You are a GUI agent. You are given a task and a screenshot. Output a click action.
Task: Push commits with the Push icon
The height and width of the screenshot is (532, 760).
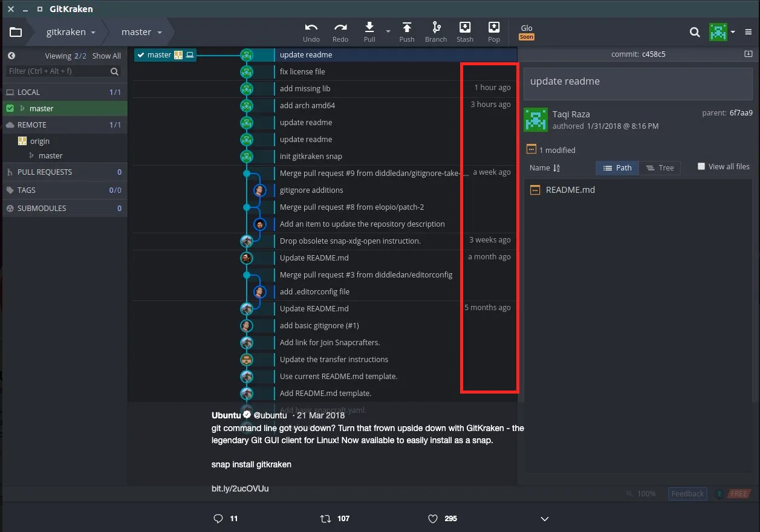tap(407, 27)
